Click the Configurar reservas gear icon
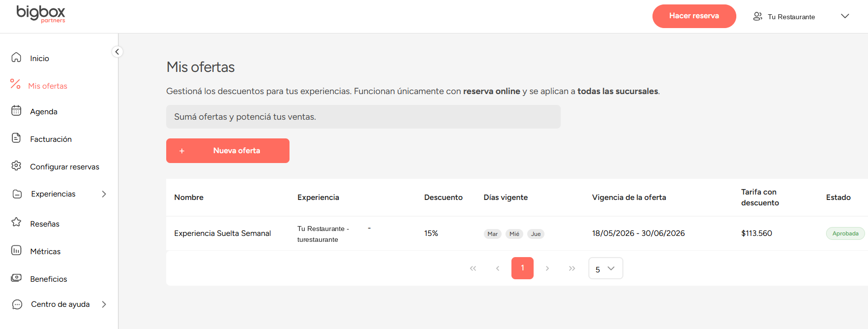Viewport: 868px width, 329px height. click(x=16, y=166)
